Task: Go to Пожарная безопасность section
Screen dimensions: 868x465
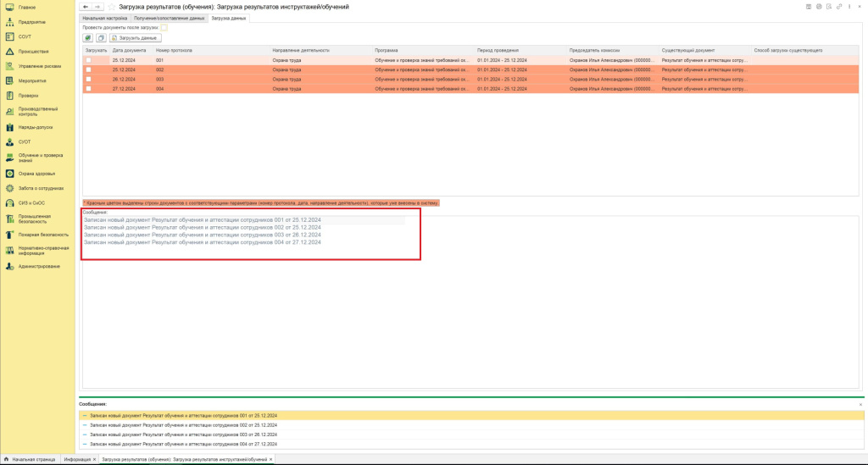Action: 43,235
